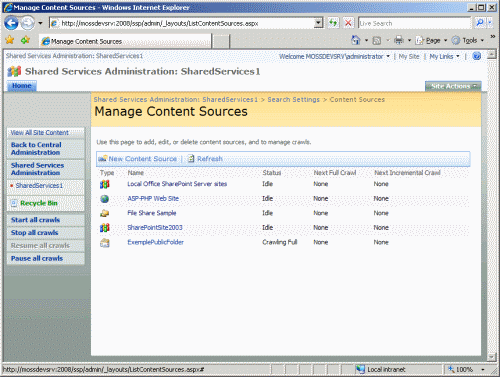Viewport: 500px width, 377px height.
Task: Go back using the browser Back arrow
Action: [11, 23]
